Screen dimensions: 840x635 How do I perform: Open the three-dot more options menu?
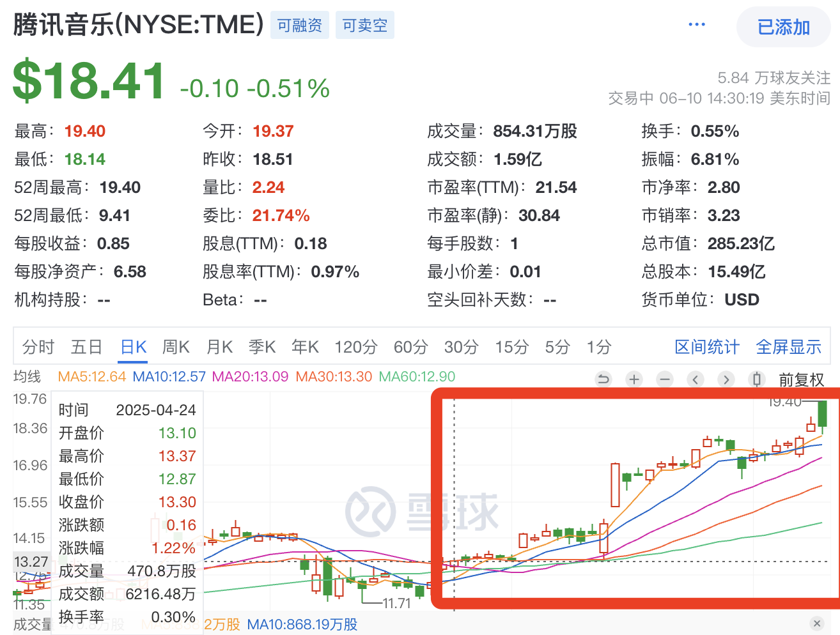pyautogui.click(x=697, y=25)
